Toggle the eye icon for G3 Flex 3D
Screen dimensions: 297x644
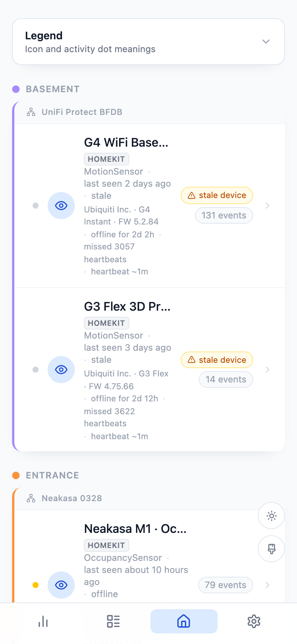61,370
